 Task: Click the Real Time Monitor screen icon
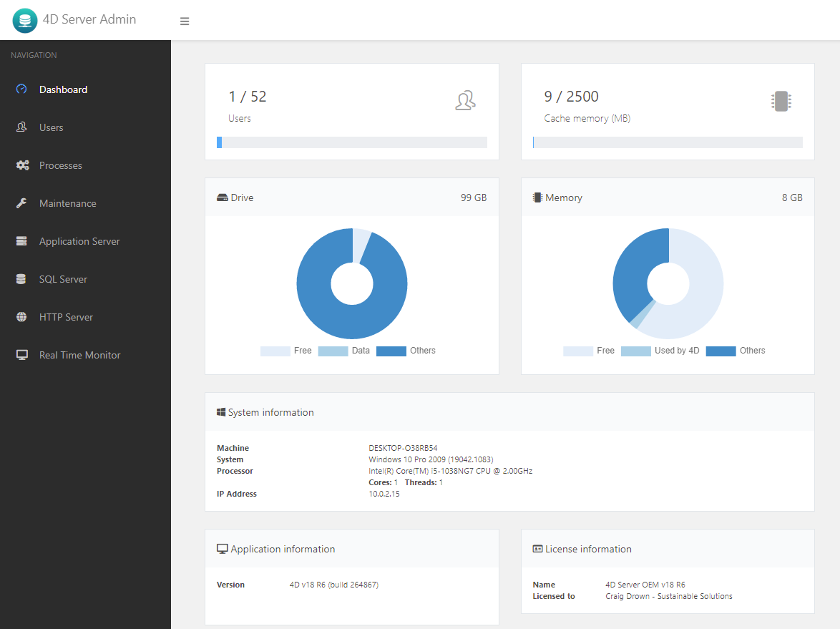tap(21, 355)
